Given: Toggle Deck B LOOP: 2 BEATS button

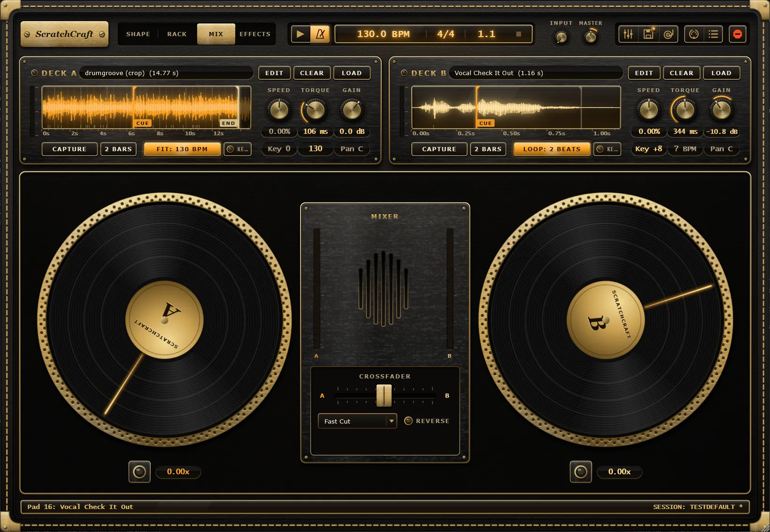Looking at the screenshot, I should click(x=552, y=149).
